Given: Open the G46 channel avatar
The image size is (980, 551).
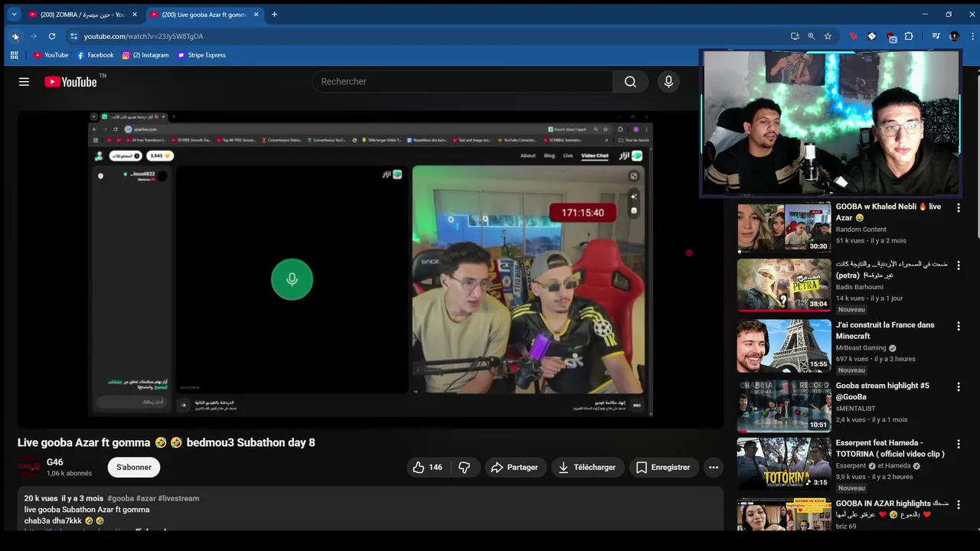Looking at the screenshot, I should (29, 467).
